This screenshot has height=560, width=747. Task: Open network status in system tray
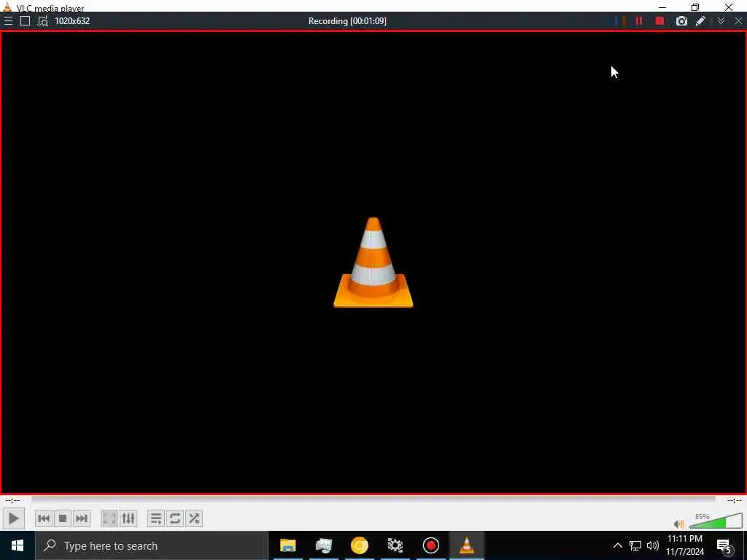point(635,545)
